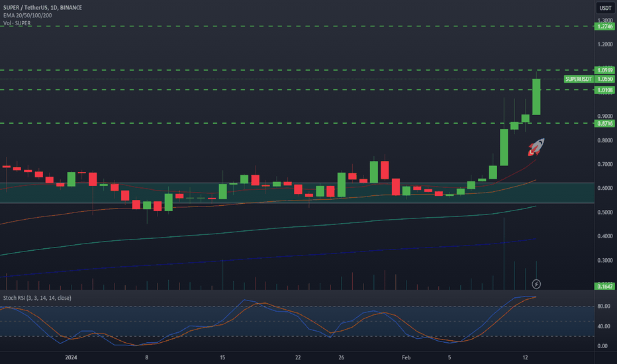Click the 15 date label on the time axis

[222, 357]
